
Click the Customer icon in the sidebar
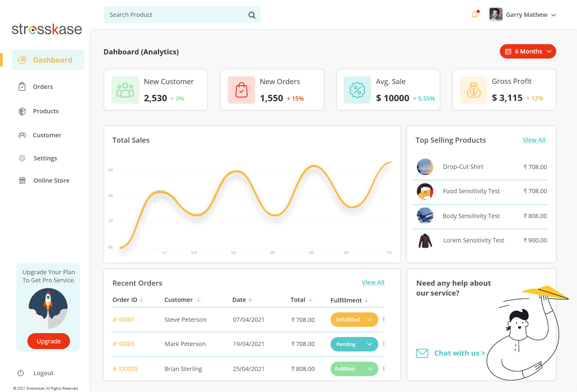point(22,135)
